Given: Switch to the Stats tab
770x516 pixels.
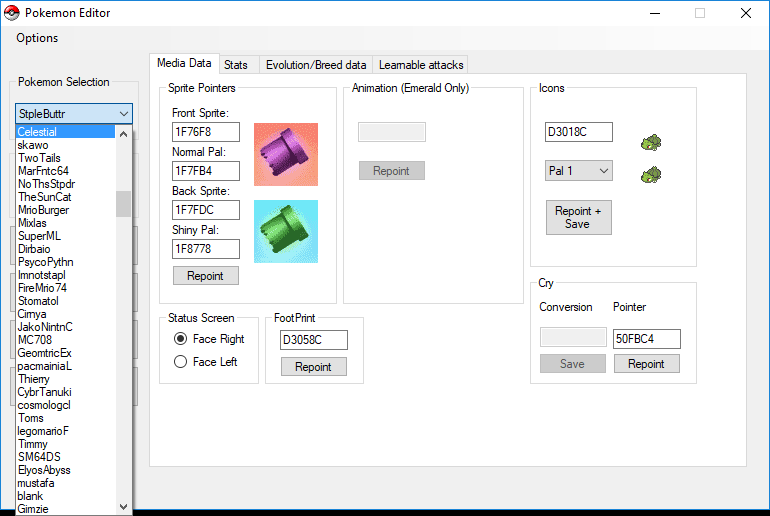Looking at the screenshot, I should coord(236,65).
